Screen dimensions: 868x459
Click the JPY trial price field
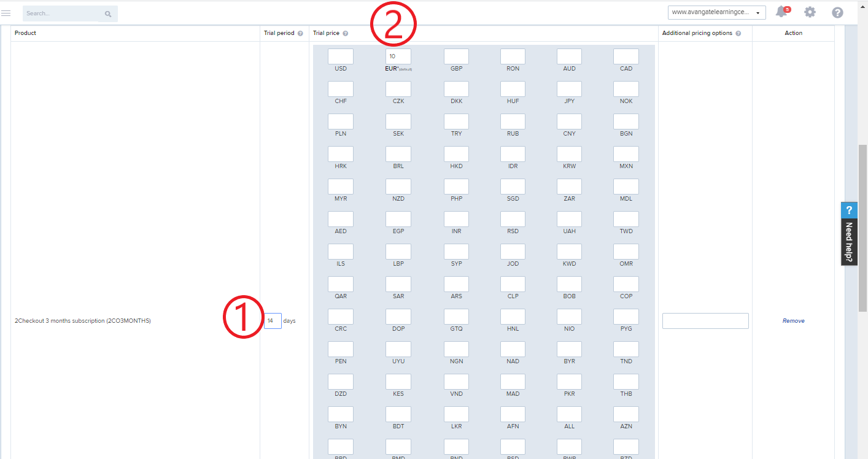tap(570, 89)
